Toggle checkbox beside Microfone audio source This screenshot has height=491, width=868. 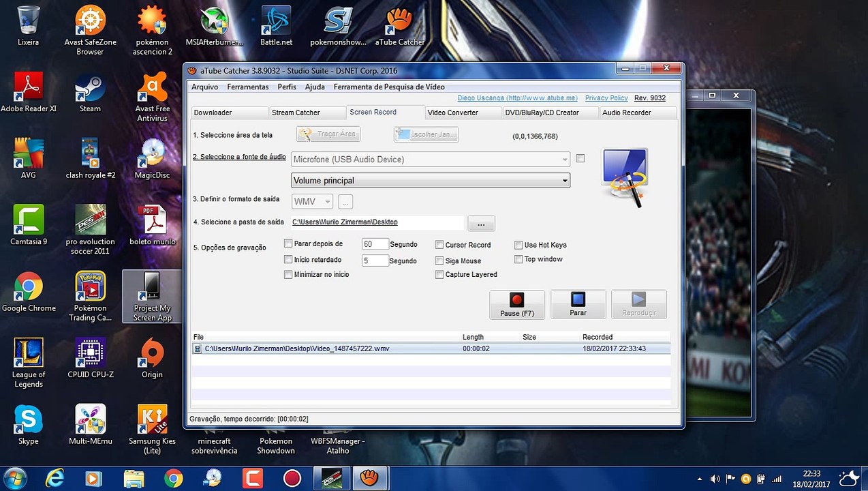tap(580, 158)
